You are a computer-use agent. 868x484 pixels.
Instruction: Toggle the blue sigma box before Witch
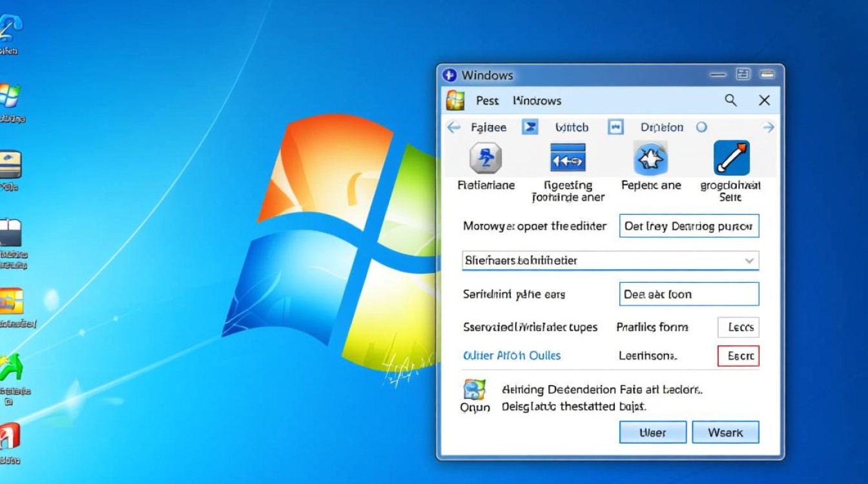(x=530, y=127)
